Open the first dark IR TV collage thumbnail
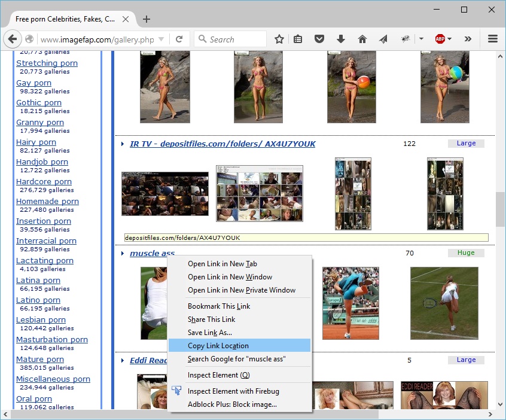Image resolution: width=506 pixels, height=420 pixels. click(x=165, y=194)
